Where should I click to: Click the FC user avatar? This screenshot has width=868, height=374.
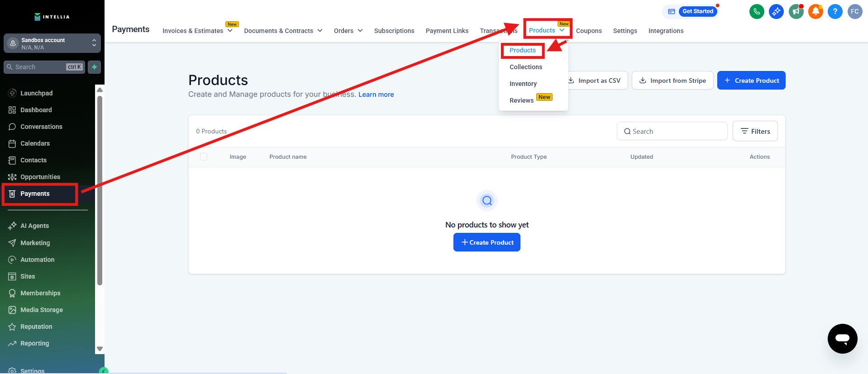(x=854, y=11)
